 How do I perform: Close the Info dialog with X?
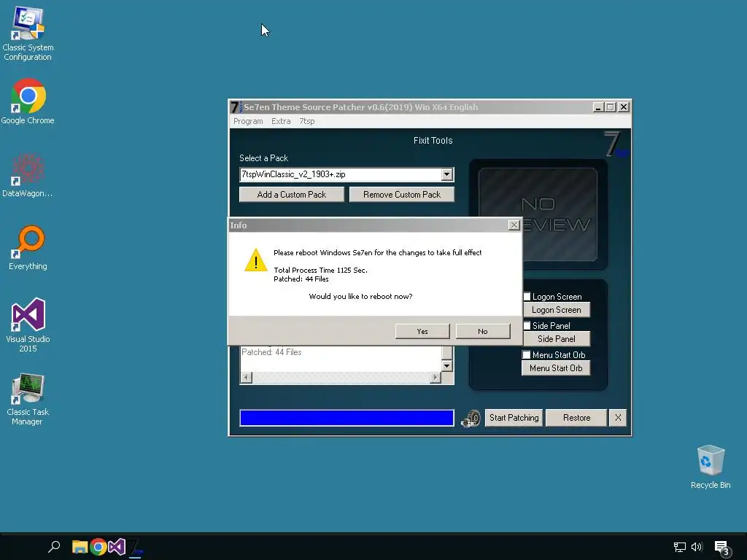coord(514,225)
